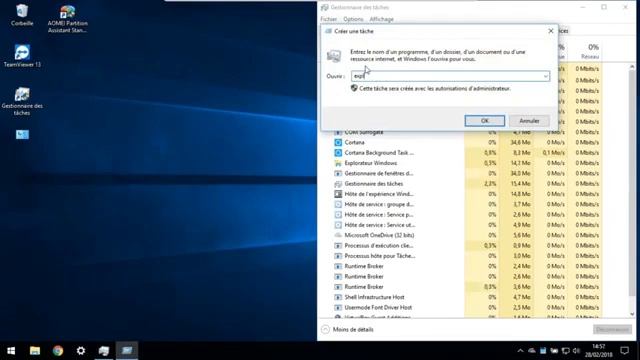Open File Explorer from the taskbar
The image size is (640, 360).
[x=35, y=351]
